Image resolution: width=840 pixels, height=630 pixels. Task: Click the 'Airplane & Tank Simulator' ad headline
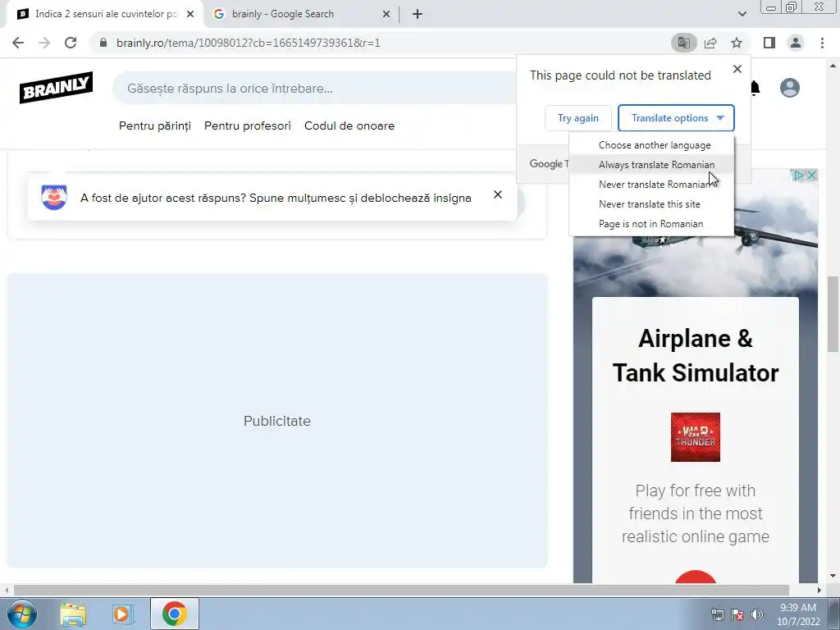coord(696,356)
